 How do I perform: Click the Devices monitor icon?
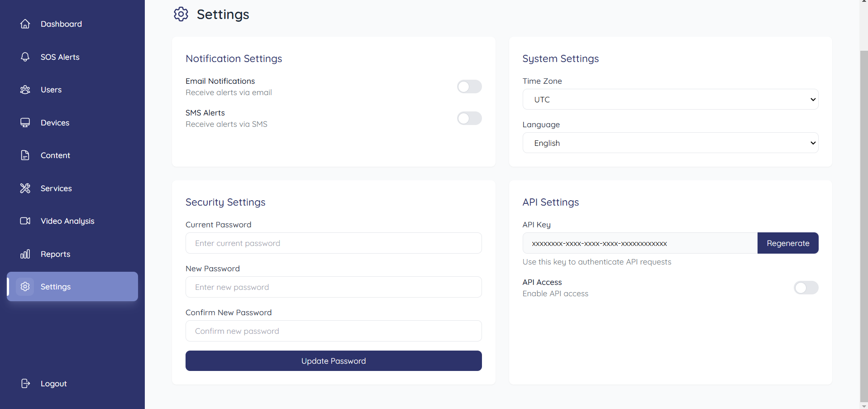[x=25, y=123]
